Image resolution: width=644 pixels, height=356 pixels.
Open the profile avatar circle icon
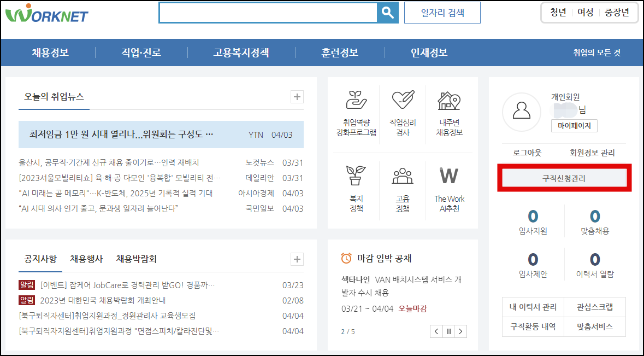522,112
